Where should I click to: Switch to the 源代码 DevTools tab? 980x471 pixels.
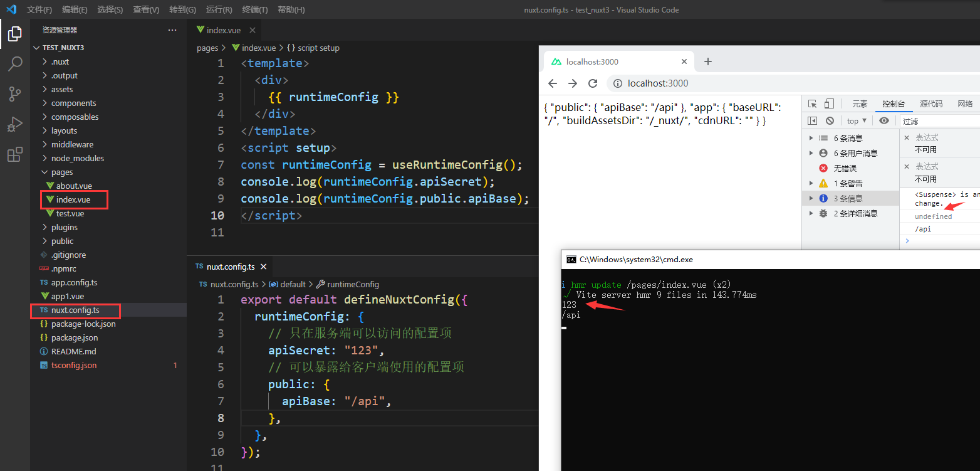pyautogui.click(x=930, y=104)
